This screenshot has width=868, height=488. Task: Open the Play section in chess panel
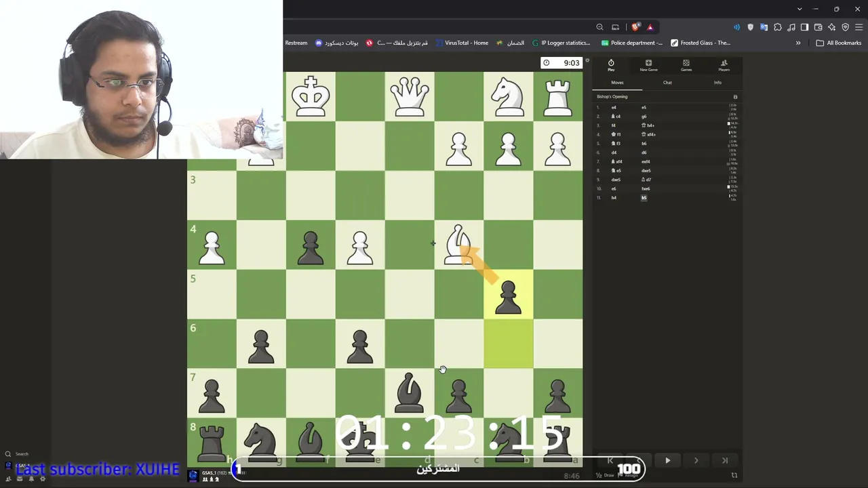611,65
